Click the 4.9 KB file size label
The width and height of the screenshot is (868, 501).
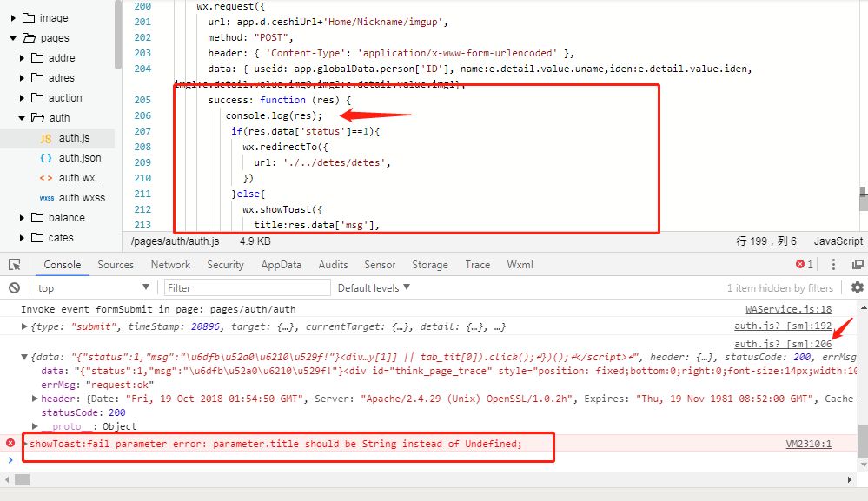(x=255, y=241)
